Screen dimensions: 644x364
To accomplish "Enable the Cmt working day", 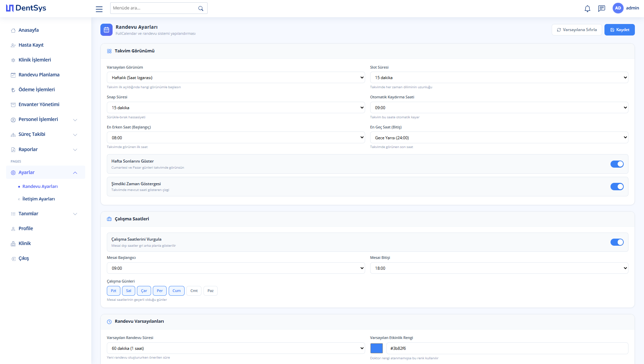I will (194, 291).
